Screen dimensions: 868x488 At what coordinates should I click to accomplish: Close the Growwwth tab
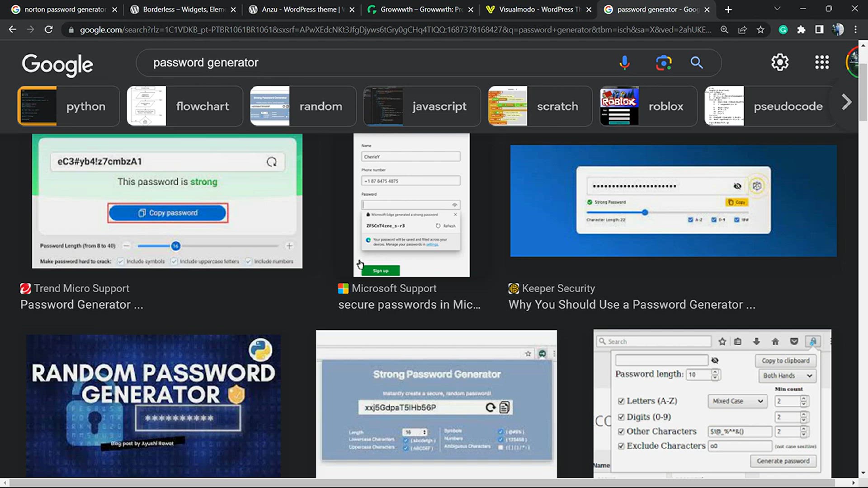[471, 9]
